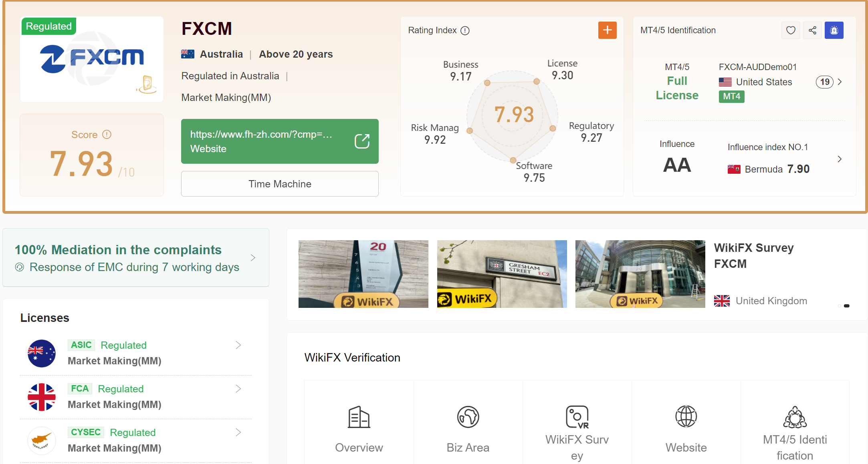
Task: Expand the ASIC license row chevron
Action: click(x=238, y=345)
